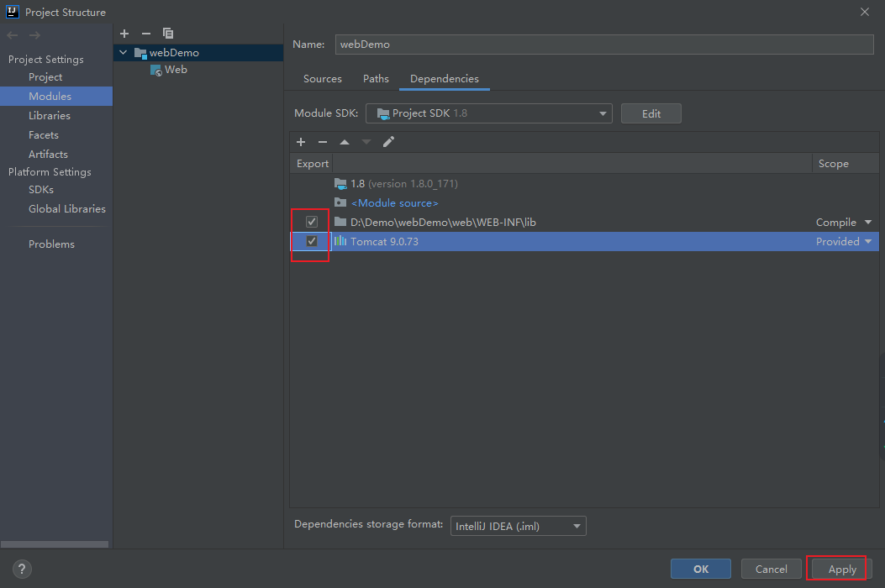Click the Apply button

[841, 569]
